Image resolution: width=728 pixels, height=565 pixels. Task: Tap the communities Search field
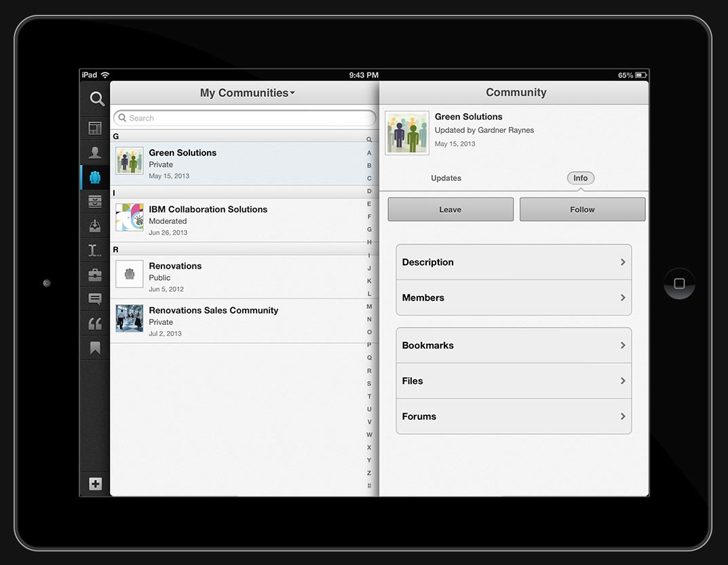click(244, 118)
